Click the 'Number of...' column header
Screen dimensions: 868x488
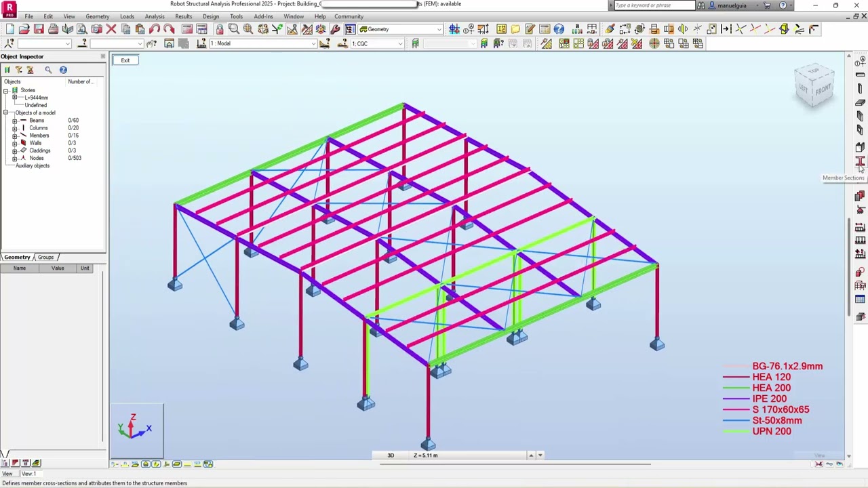pos(80,81)
